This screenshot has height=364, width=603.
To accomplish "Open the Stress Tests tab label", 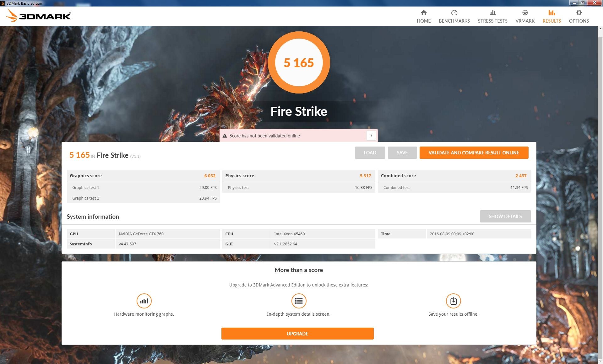I will point(492,21).
